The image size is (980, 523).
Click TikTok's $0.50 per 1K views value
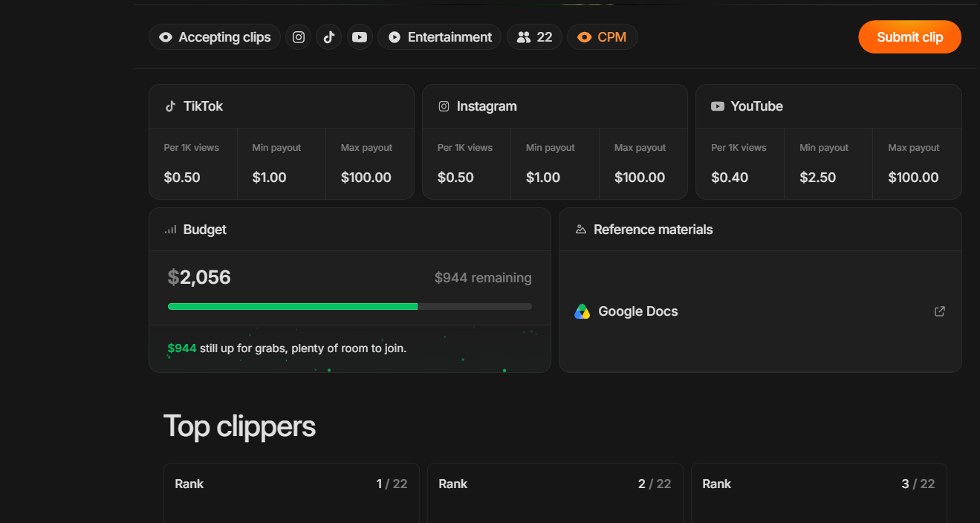(182, 178)
